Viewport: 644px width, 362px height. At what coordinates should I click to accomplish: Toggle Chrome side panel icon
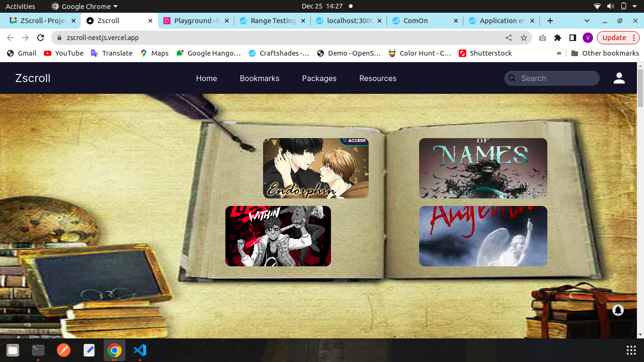[573, 38]
